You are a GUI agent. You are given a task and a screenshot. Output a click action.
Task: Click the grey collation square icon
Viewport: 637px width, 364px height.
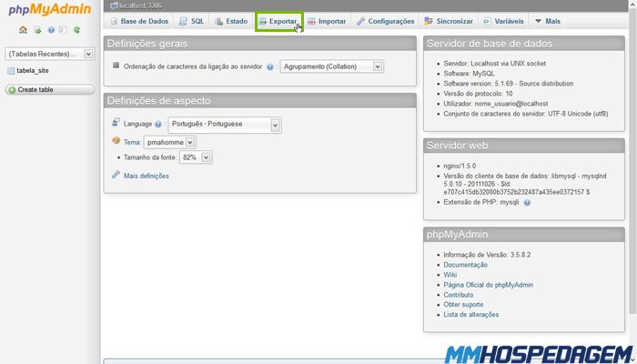[116, 65]
